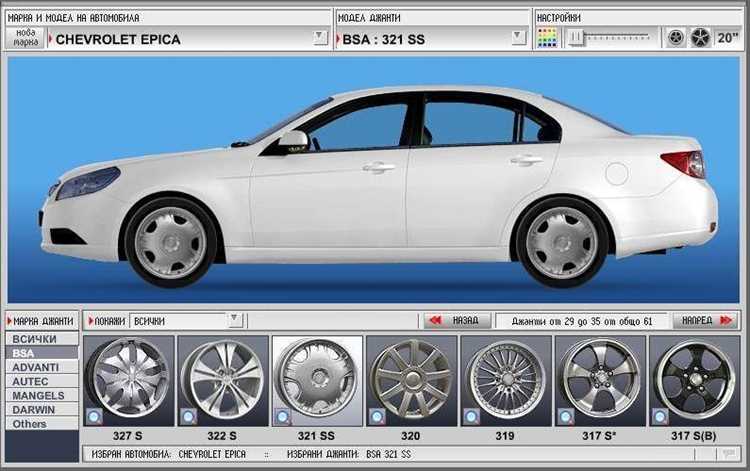Select ADVANTI wheel brand
Image resolution: width=750 pixels, height=471 pixels.
click(42, 367)
